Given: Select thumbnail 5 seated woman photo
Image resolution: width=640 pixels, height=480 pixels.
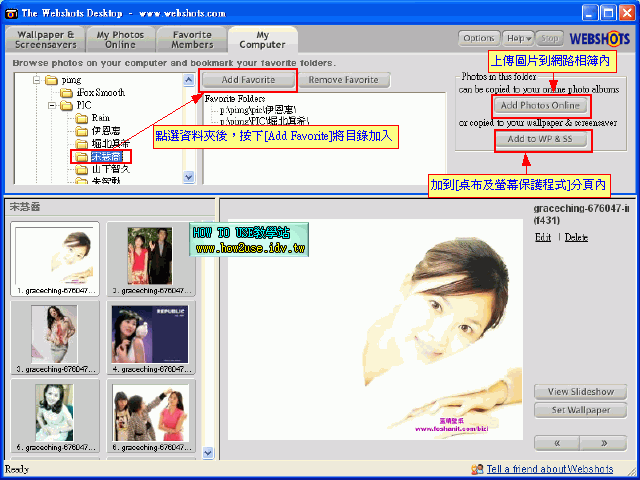Looking at the screenshot, I should 55,416.
